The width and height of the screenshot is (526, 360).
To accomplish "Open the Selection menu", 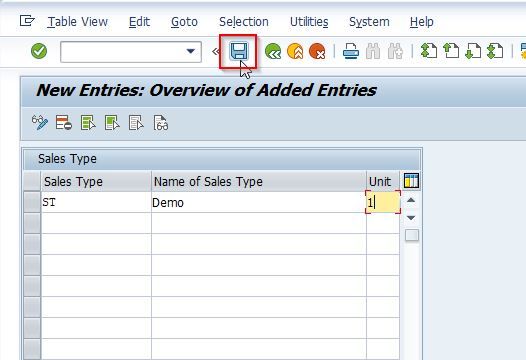I will tap(244, 22).
